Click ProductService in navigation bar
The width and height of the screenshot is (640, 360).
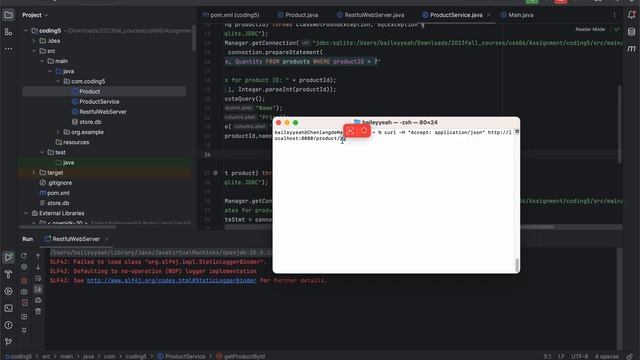click(181, 356)
